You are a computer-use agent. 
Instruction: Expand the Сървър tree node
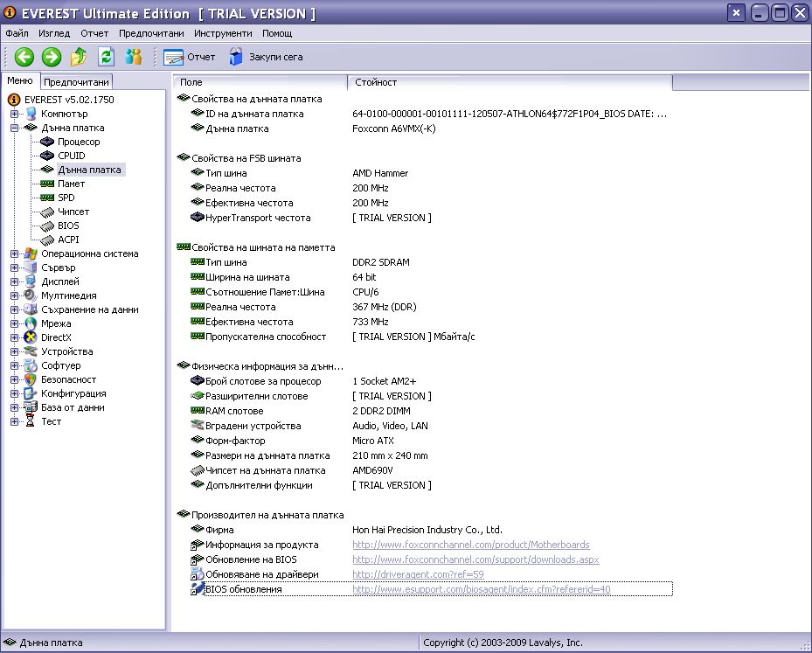tap(15, 267)
